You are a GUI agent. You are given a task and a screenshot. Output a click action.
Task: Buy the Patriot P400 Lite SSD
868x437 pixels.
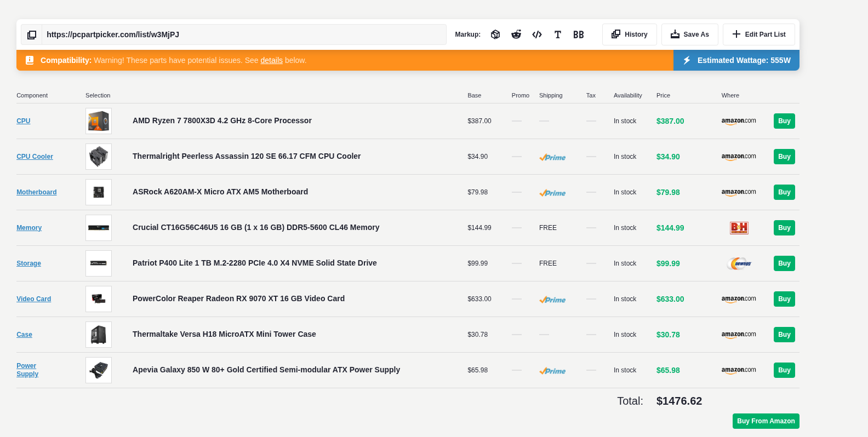coord(784,263)
